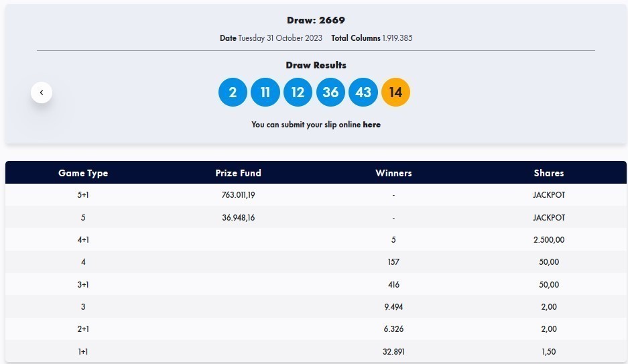Click the 36.948,16 prize fund value
The width and height of the screenshot is (628, 364).
coord(238,218)
